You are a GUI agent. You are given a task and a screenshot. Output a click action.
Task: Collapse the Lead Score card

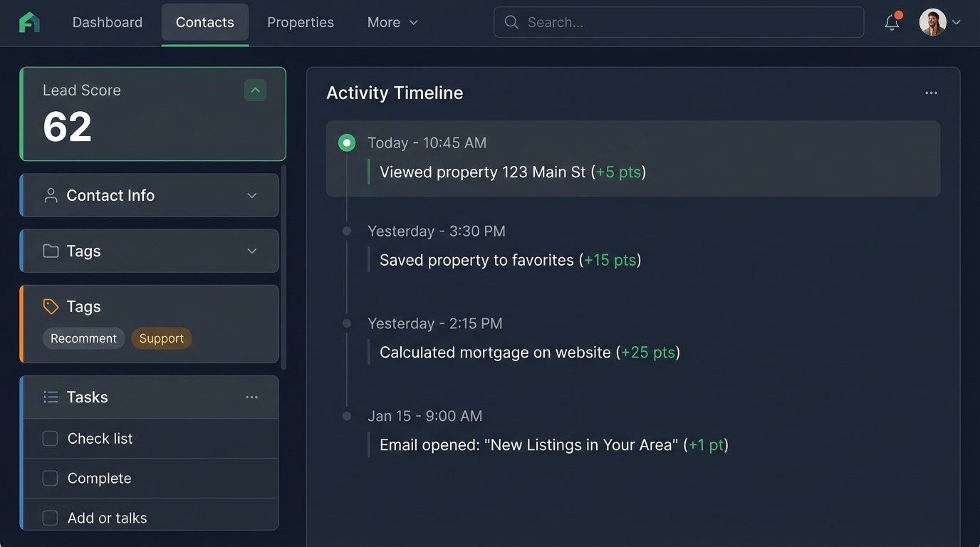[255, 90]
